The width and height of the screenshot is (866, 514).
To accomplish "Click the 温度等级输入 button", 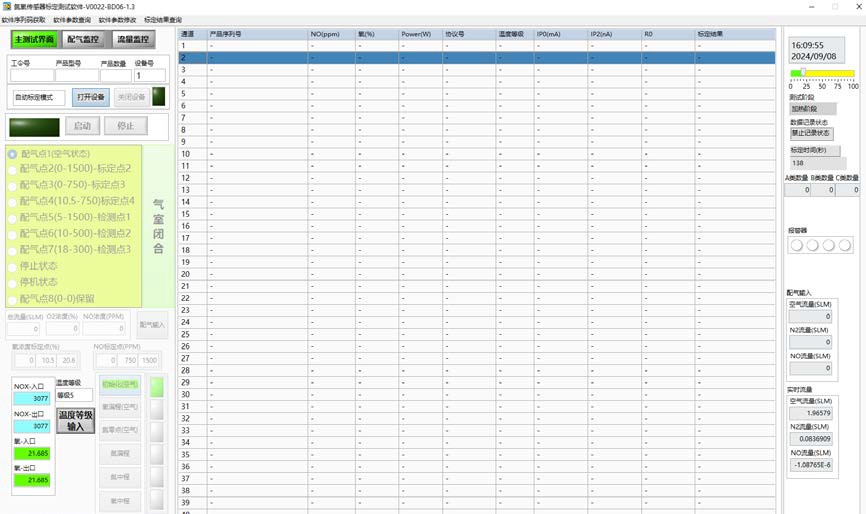I will 76,421.
